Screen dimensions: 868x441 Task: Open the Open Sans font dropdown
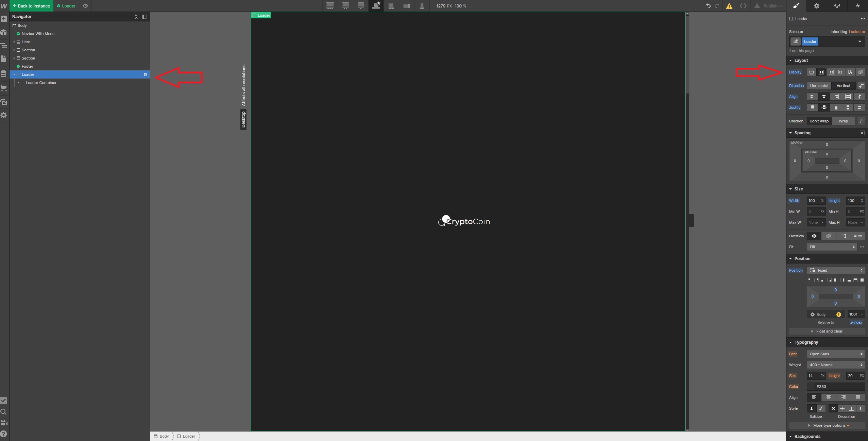click(836, 354)
